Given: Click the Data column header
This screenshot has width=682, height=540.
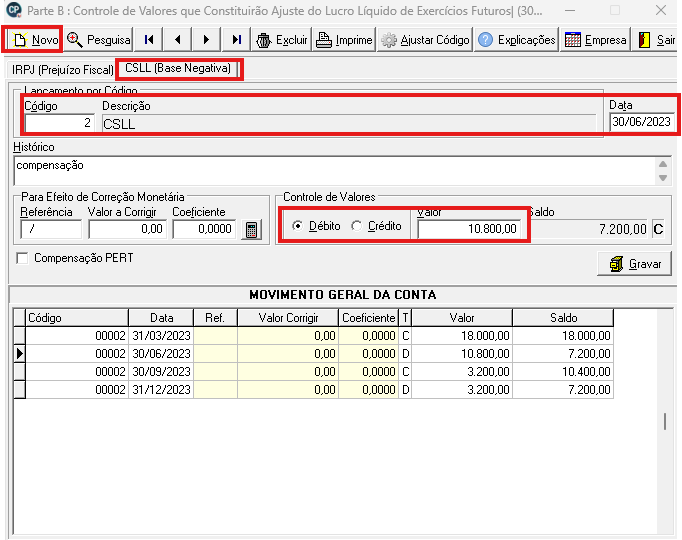Looking at the screenshot, I should click(161, 318).
